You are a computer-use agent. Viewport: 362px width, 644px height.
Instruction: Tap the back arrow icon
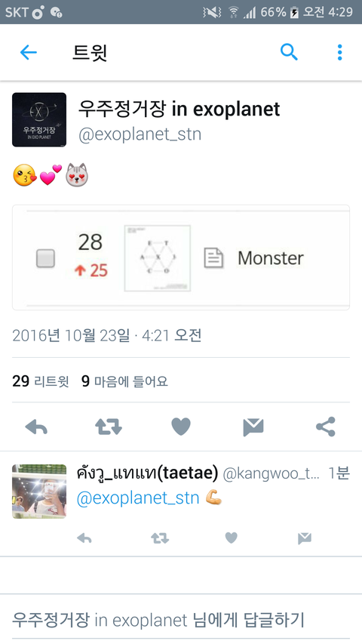[29, 53]
